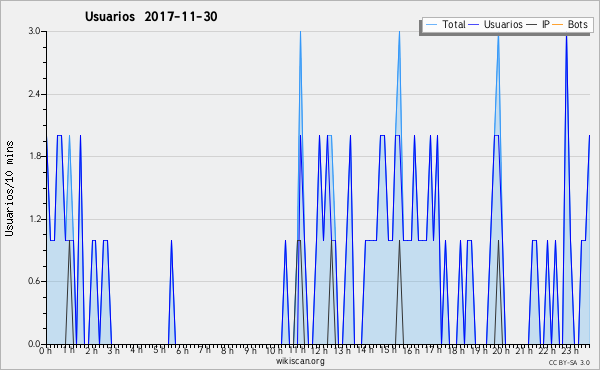The width and height of the screenshot is (600, 370).
Task: Click the IP legend label
Action: pyautogui.click(x=545, y=25)
